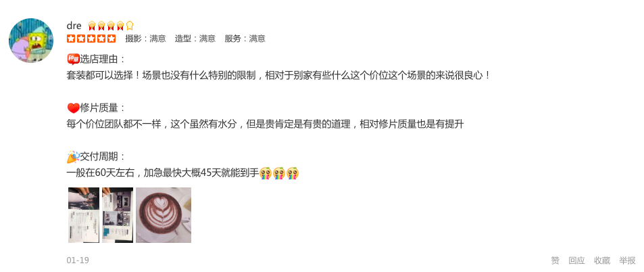Open the second brochure photo thumbnail
Screen dimensions: 644x272
(118, 215)
